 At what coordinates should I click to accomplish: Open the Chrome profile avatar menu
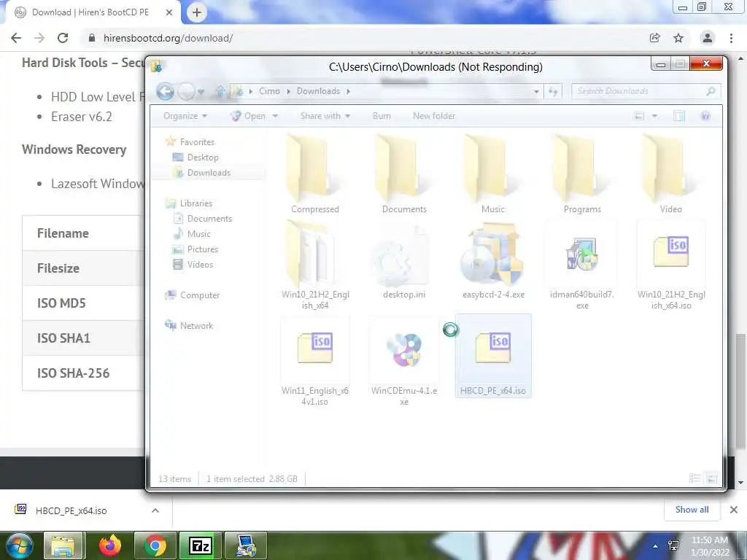point(708,38)
